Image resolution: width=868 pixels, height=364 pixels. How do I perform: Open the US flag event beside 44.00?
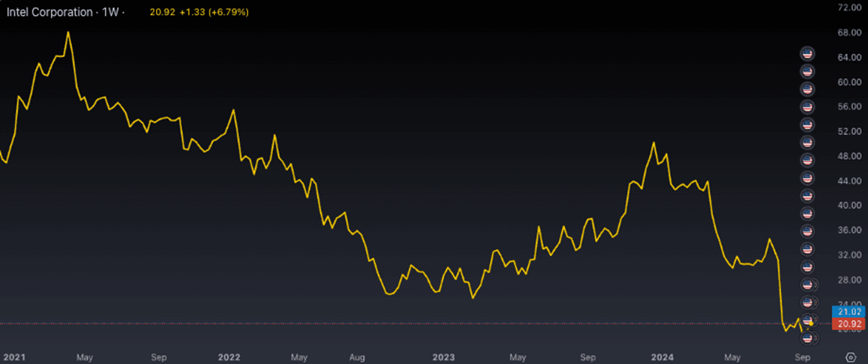[807, 178]
